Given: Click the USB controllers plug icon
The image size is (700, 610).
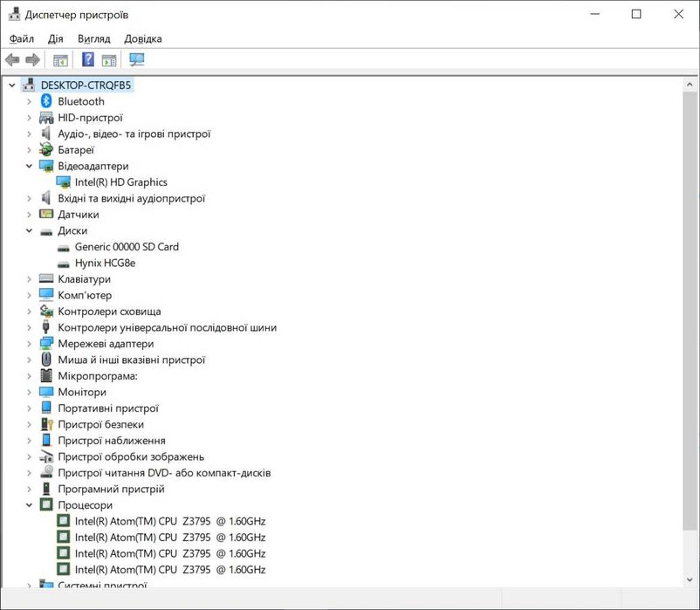Looking at the screenshot, I should pyautogui.click(x=45, y=326).
